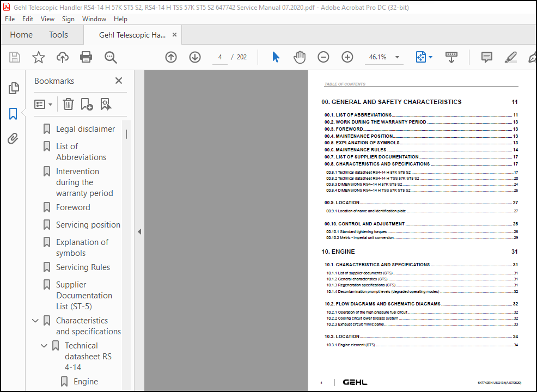
Task: Open the Window menu
Action: (x=94, y=19)
